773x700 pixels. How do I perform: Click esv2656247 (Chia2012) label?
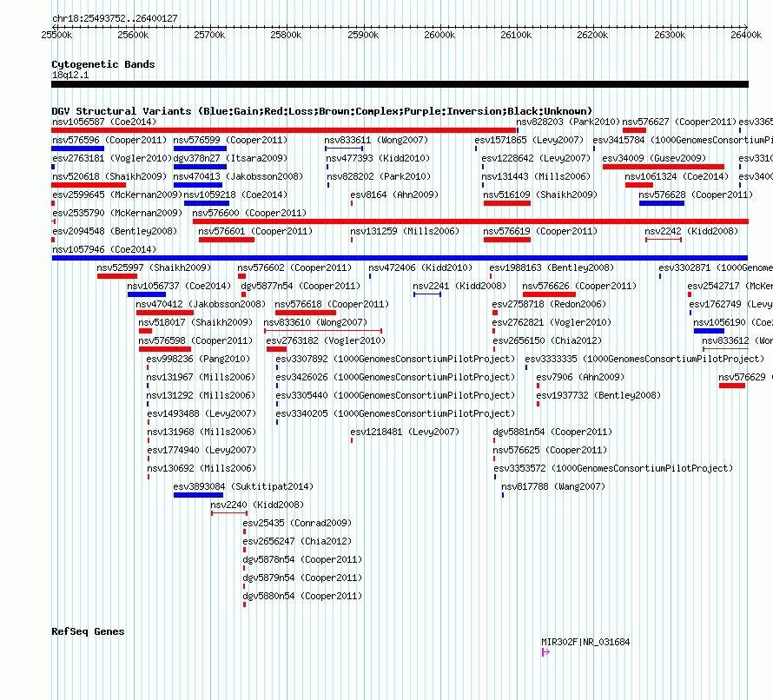click(x=297, y=541)
